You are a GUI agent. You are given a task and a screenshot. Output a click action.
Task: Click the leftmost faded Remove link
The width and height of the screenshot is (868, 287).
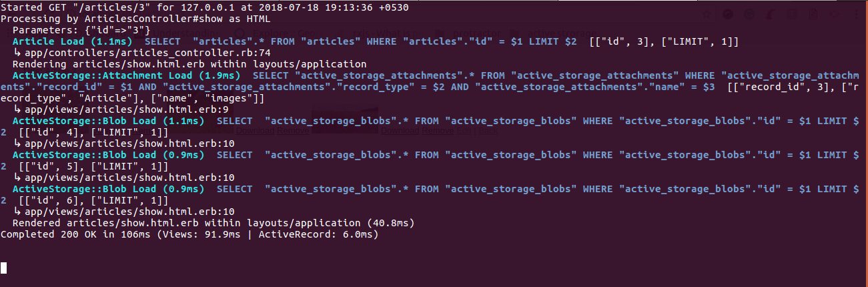293,131
